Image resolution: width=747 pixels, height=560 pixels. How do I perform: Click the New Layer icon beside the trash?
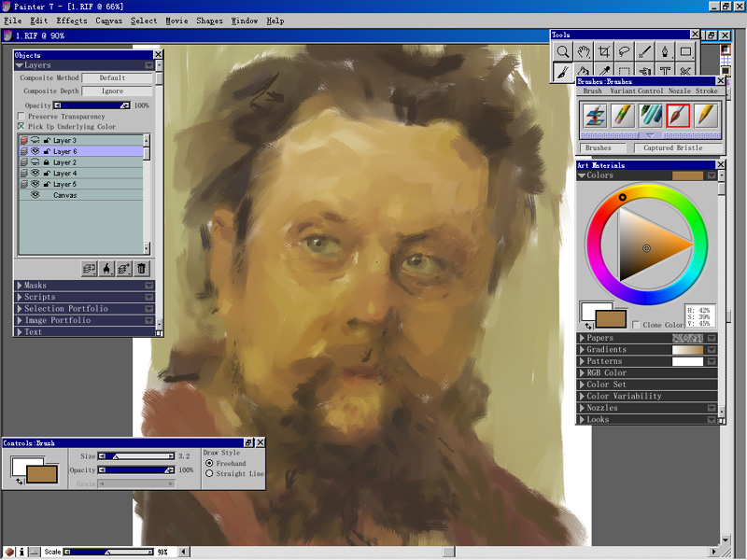tap(124, 269)
